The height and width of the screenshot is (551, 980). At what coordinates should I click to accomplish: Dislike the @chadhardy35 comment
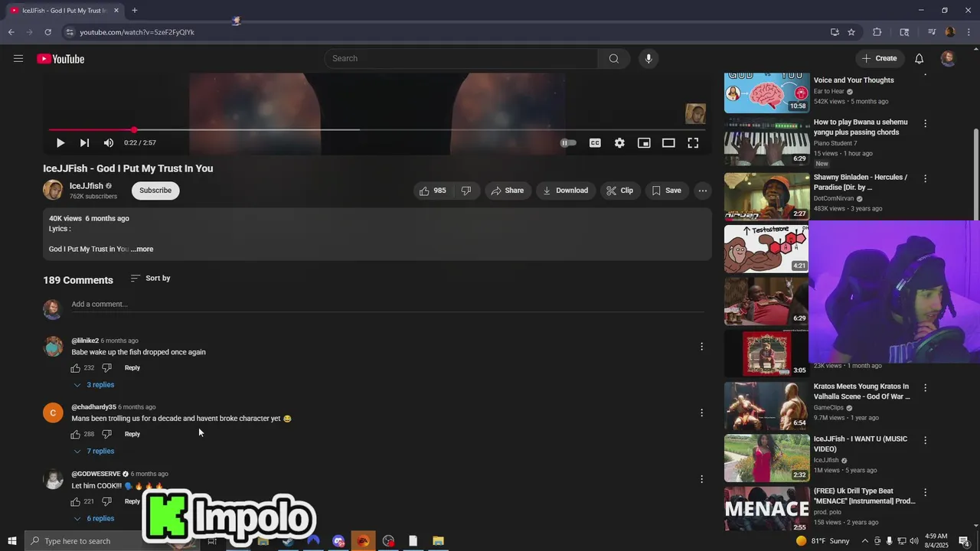click(106, 435)
